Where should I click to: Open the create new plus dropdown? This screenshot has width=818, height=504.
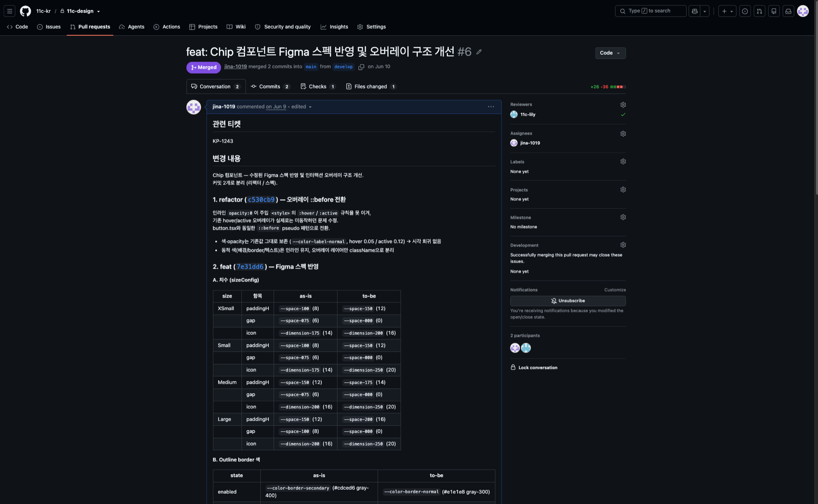click(727, 11)
